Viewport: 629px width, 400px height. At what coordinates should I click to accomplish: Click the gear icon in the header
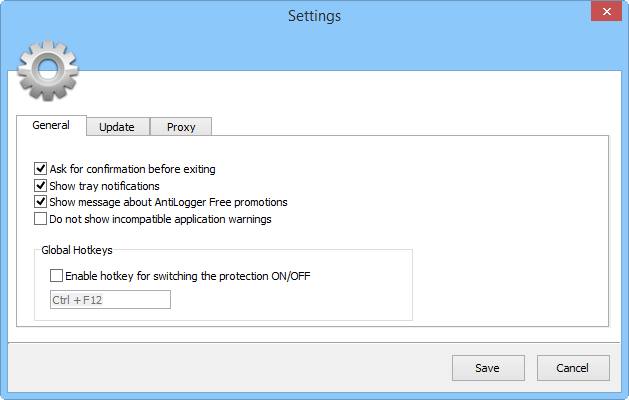click(x=49, y=70)
